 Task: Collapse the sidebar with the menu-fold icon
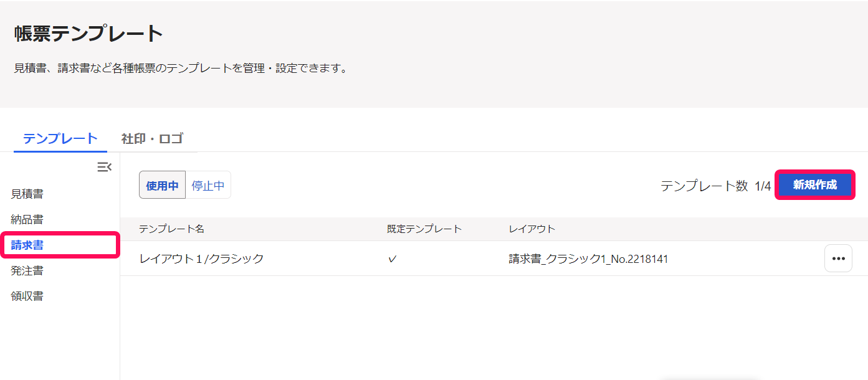tap(104, 167)
